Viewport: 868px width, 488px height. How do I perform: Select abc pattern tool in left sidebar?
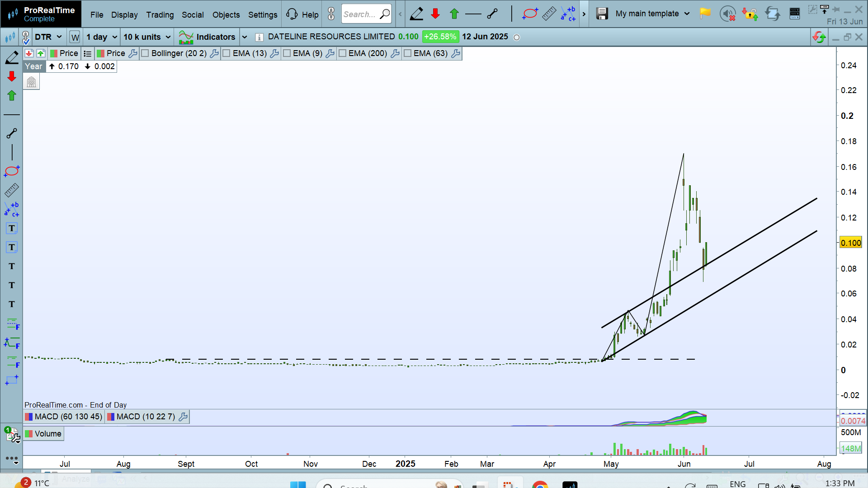[x=12, y=209]
